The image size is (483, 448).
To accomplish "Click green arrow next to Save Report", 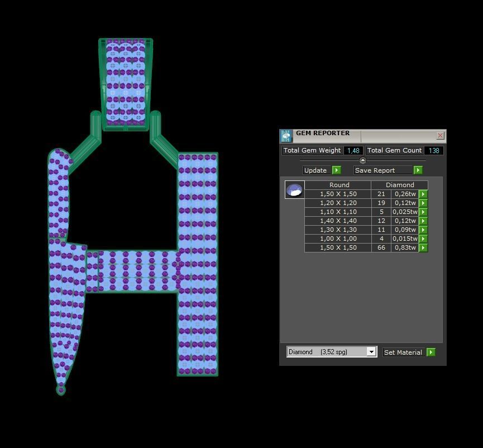I will [418, 170].
